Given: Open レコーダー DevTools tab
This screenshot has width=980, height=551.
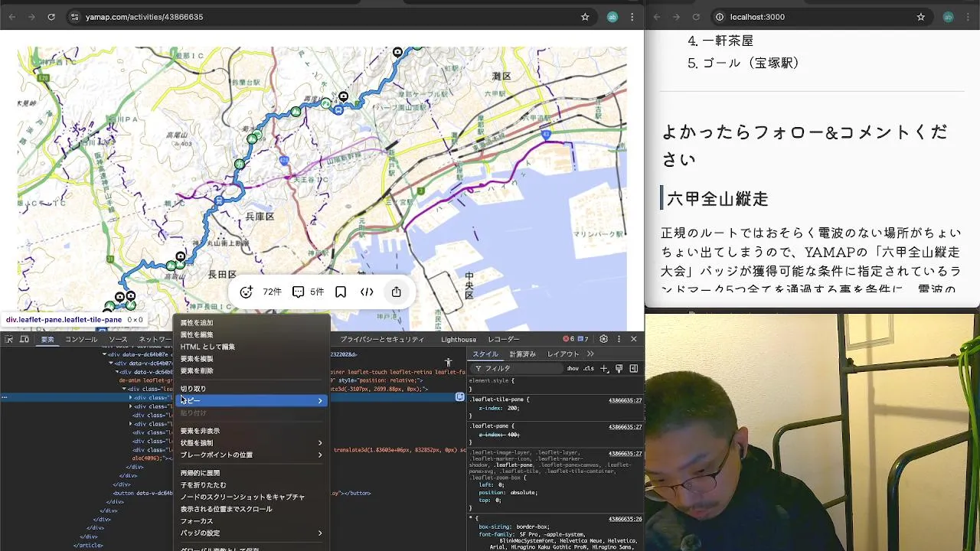Looking at the screenshot, I should click(x=504, y=339).
